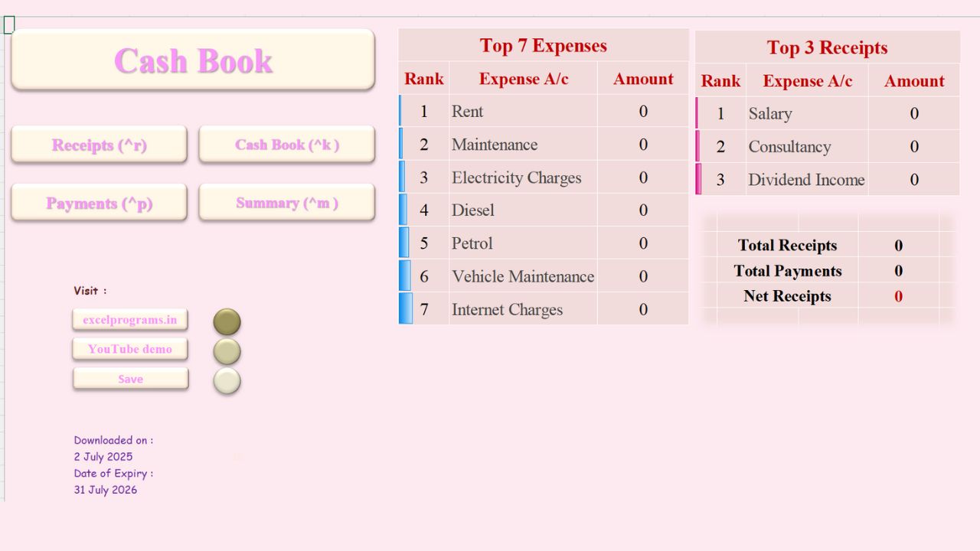The image size is (980, 551).
Task: Click the blue rank bar beside Diesel
Action: (402, 210)
